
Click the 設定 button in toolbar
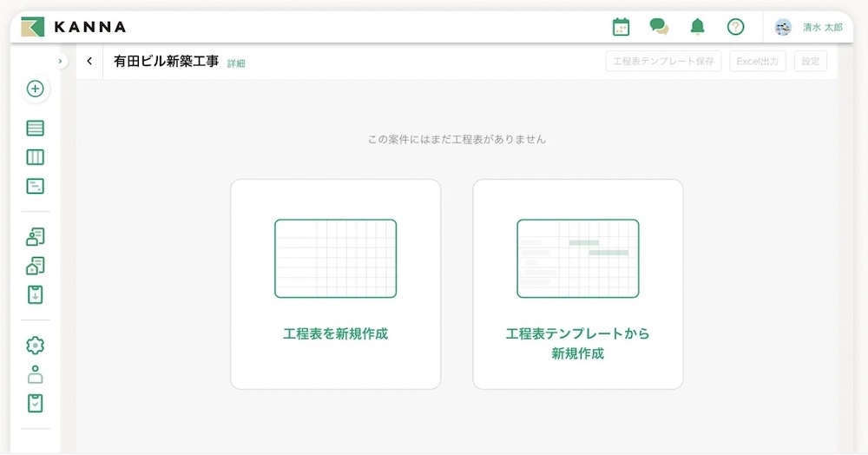click(810, 62)
